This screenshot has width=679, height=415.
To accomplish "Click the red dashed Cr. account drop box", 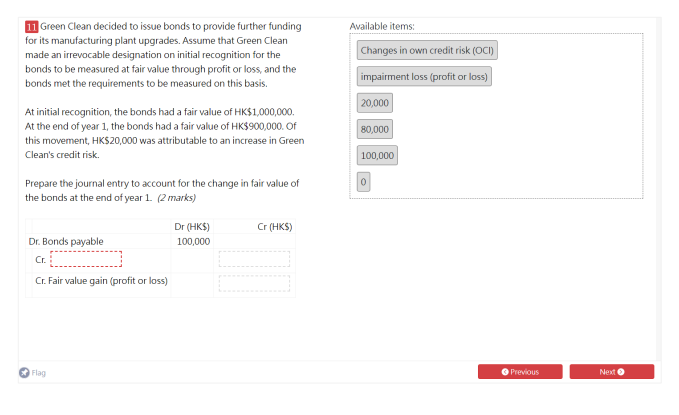I will 86,259.
